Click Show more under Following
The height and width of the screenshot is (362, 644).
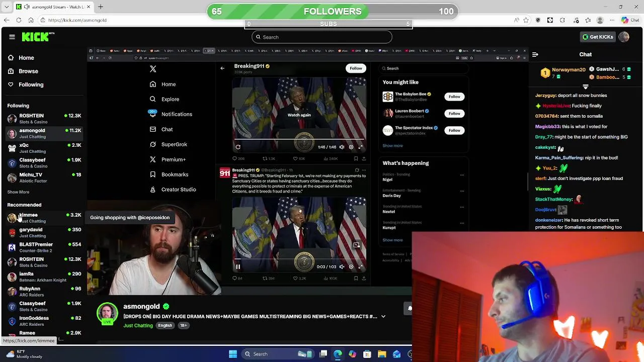[x=18, y=192]
